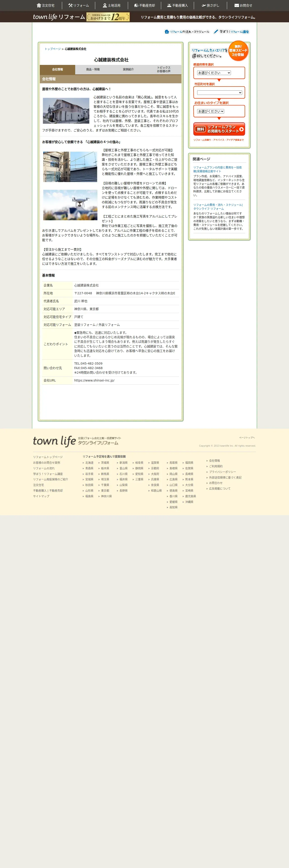This screenshot has height=868, width=289.
Task: Select the トピックス お客様の声 tab
Action: tap(163, 69)
